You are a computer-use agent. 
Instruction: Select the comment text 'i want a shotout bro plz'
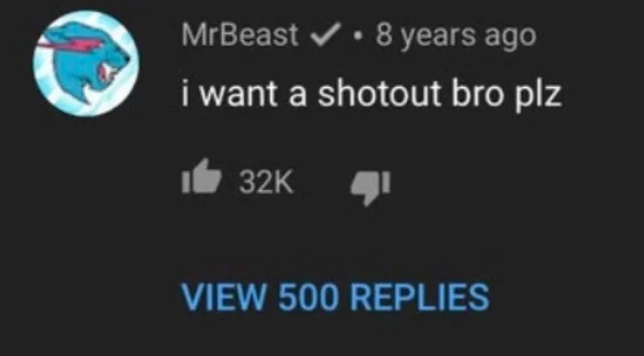371,95
